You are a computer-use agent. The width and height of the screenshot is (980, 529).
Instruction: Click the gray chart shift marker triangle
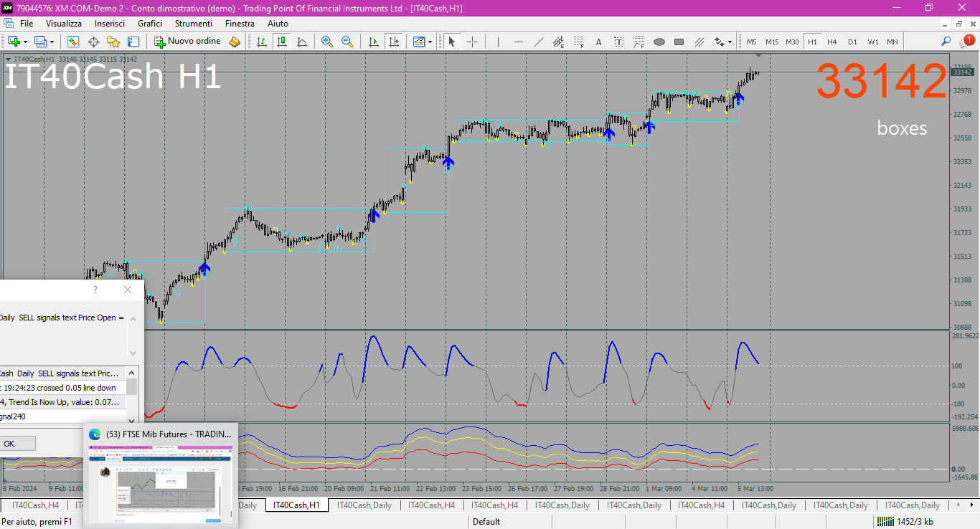tap(759, 55)
